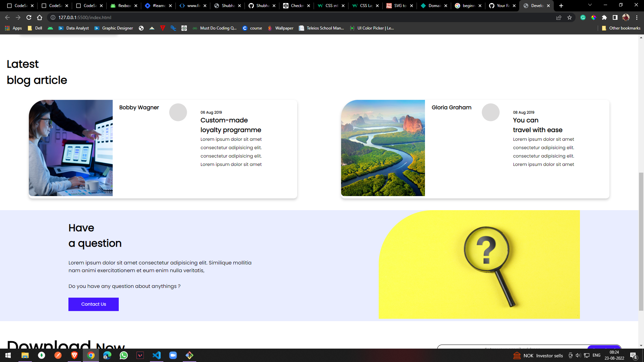Bookmark this page with the star icon

pos(570,17)
